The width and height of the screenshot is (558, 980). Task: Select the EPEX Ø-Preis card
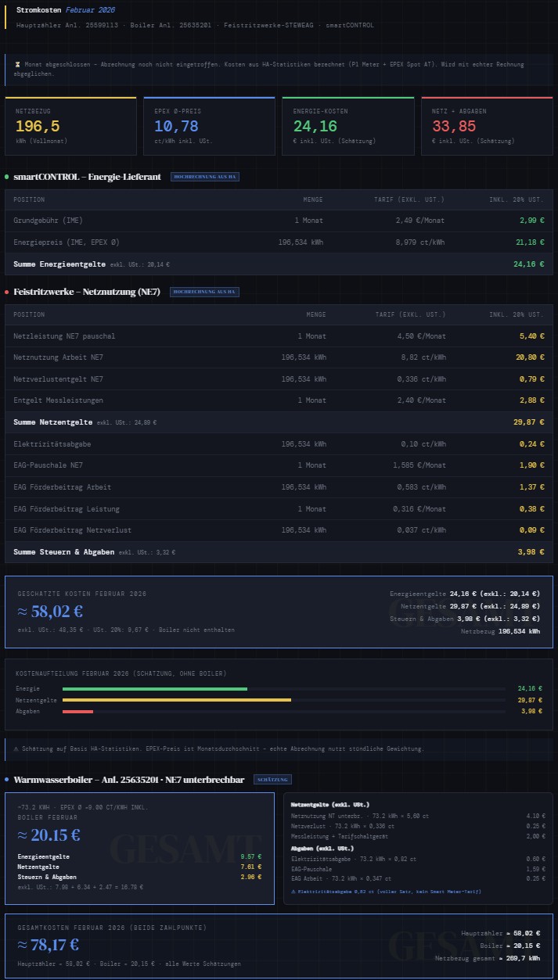click(209, 126)
